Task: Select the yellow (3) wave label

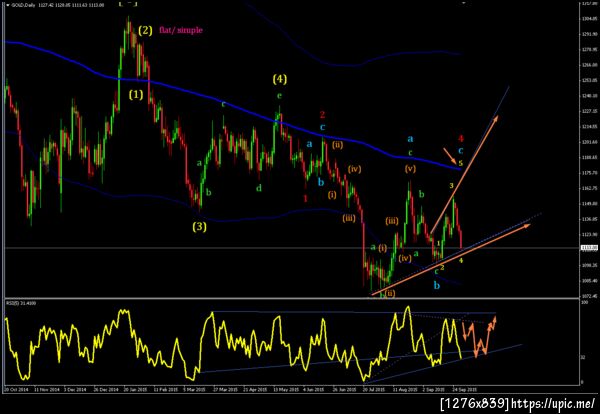Action: pyautogui.click(x=199, y=227)
